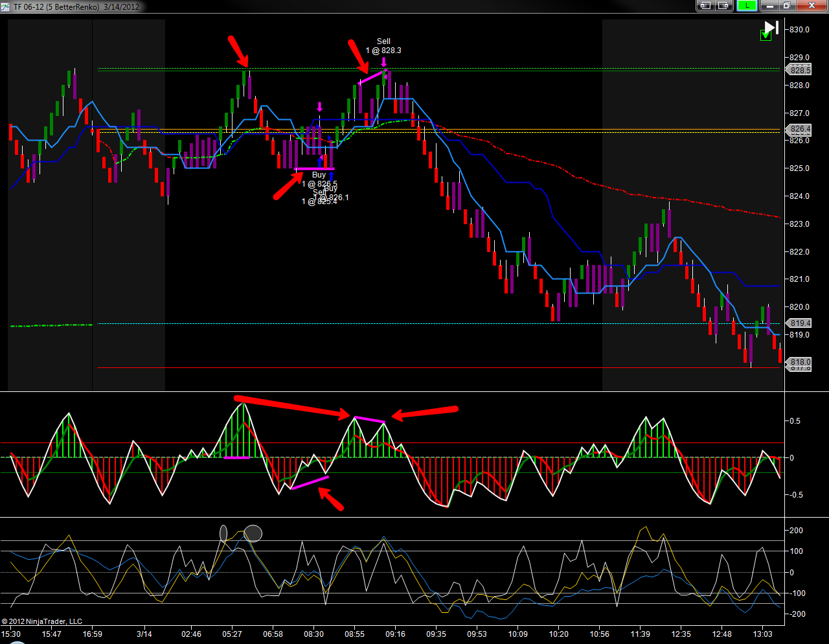Viewport: 829px width, 644px height.
Task: Click the left window link icon
Action: (x=705, y=6)
